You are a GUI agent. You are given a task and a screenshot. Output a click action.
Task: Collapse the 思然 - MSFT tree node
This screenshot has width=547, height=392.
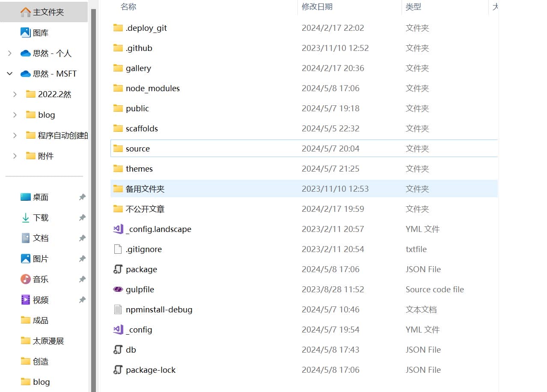pos(10,74)
